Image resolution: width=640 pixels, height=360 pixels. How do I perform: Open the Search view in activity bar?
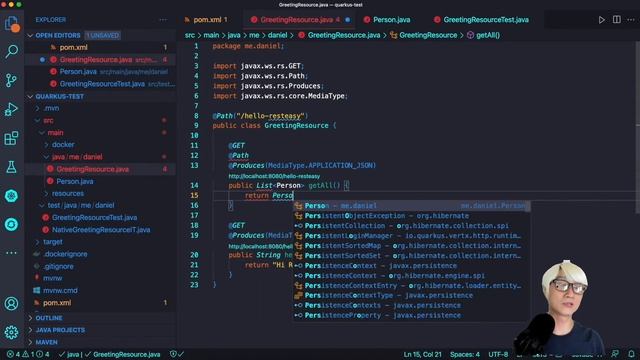(11, 51)
